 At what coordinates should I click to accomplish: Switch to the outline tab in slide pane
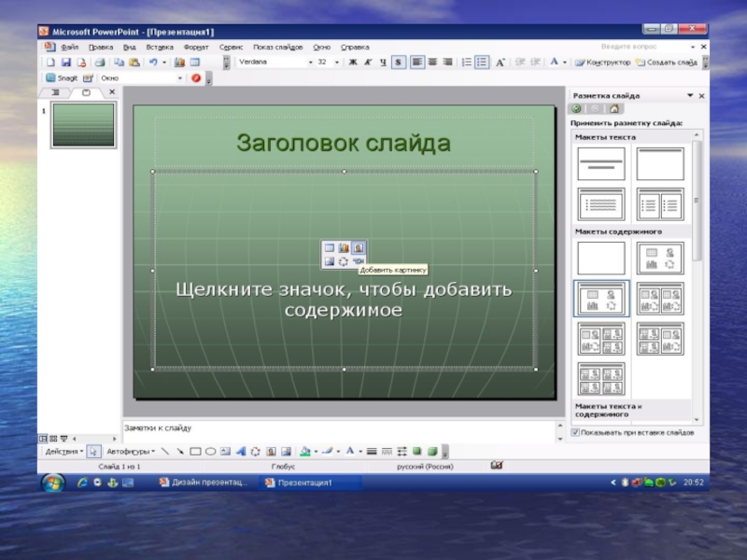[55, 92]
